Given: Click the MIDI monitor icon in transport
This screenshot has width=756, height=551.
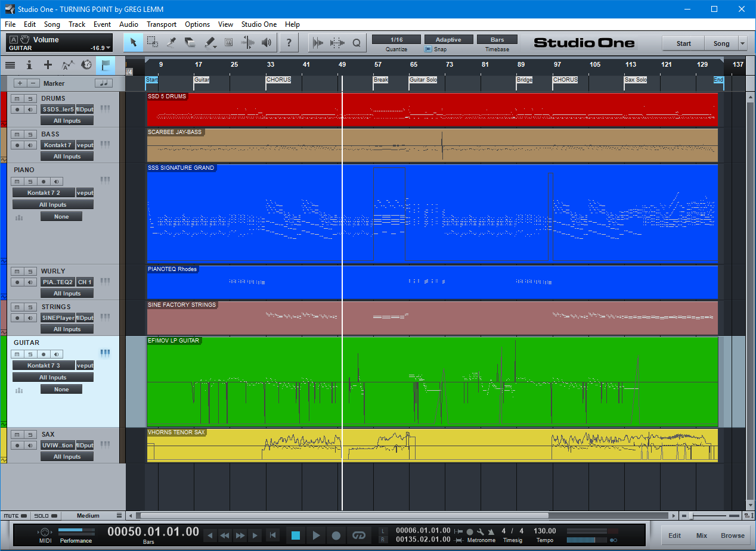Looking at the screenshot, I should 45,532.
